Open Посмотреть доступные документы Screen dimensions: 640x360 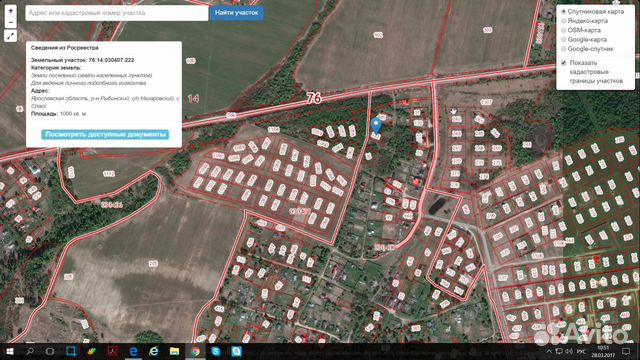click(x=105, y=134)
